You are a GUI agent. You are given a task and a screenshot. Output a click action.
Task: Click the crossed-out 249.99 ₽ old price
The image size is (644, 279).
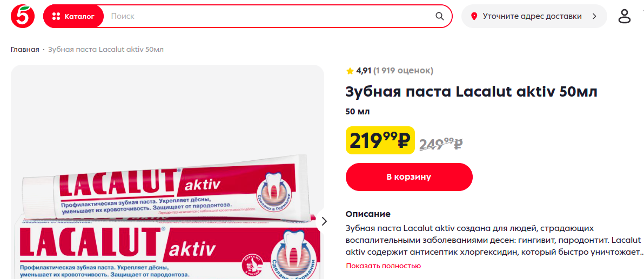click(441, 144)
